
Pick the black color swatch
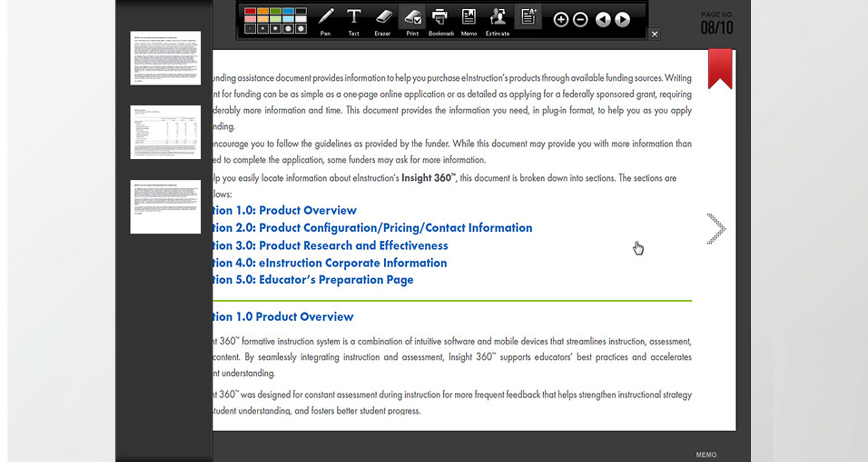(x=301, y=11)
